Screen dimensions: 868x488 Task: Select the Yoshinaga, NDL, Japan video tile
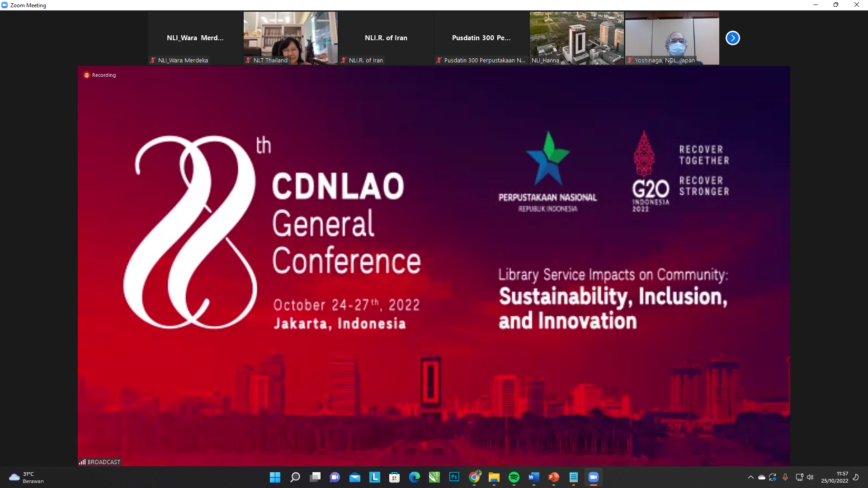(672, 38)
